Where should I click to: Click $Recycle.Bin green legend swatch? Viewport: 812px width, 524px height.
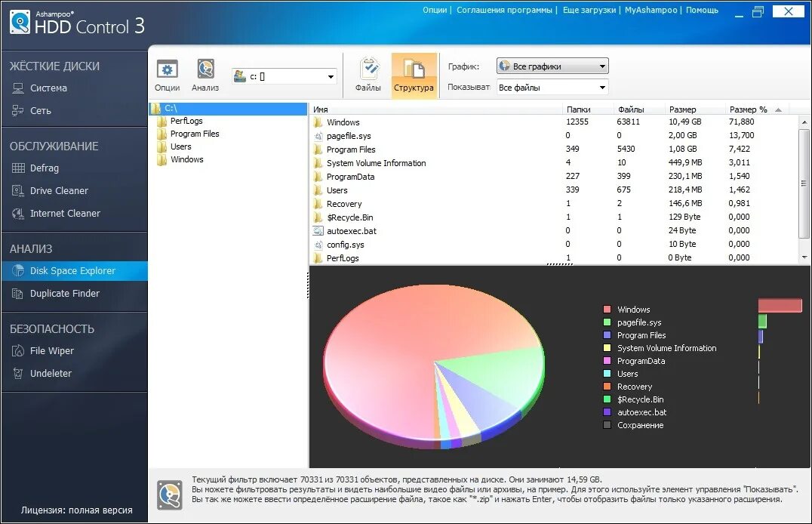(x=607, y=399)
